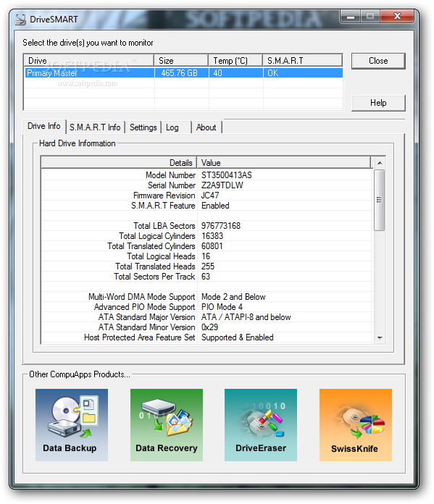Select the Firmware Revision row
This screenshot has width=434, height=504.
click(207, 196)
